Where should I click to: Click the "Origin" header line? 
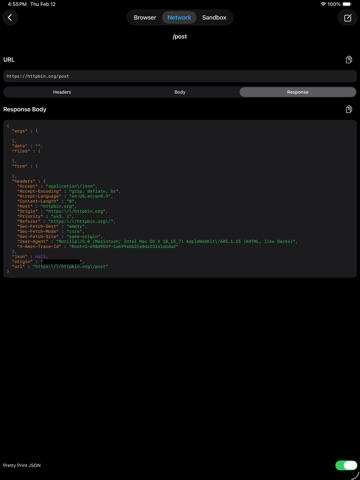click(x=62, y=211)
